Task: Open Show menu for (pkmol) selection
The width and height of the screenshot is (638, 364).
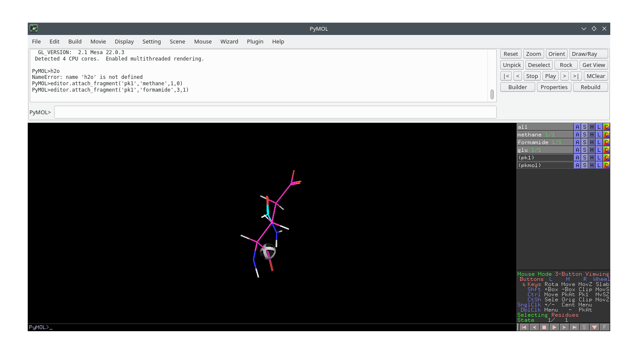Action: click(585, 165)
